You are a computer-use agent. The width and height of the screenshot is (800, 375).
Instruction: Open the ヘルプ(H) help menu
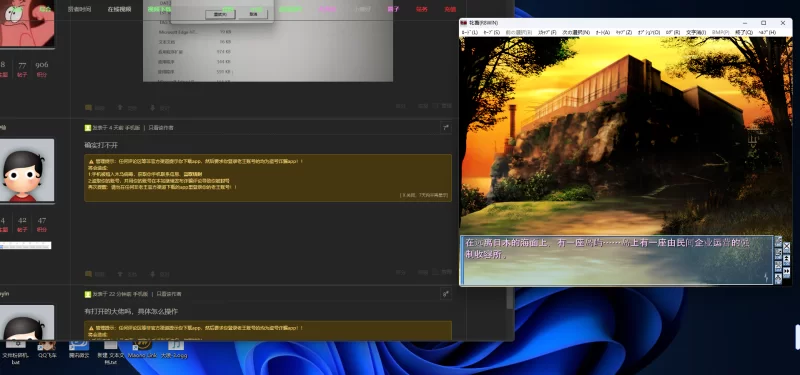pyautogui.click(x=766, y=32)
